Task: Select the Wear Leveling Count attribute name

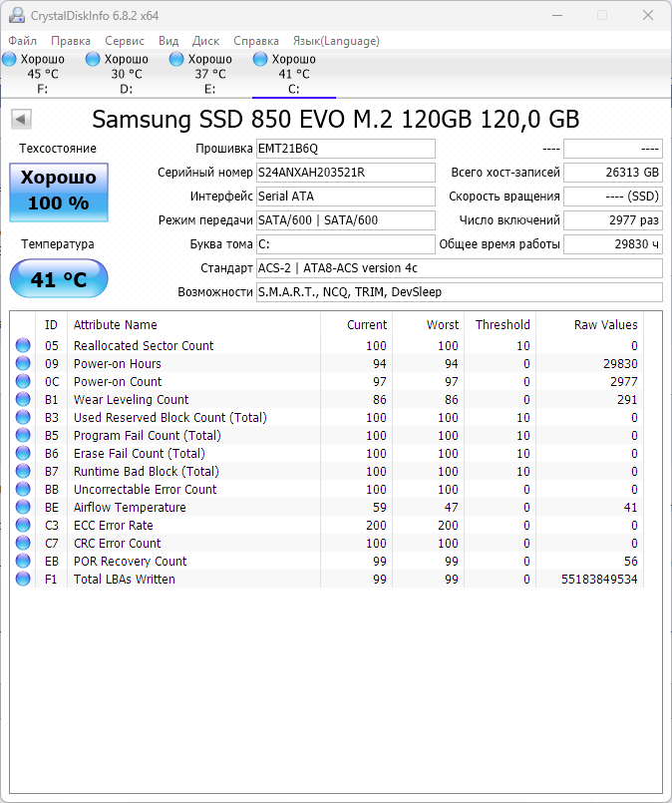Action: [x=131, y=399]
